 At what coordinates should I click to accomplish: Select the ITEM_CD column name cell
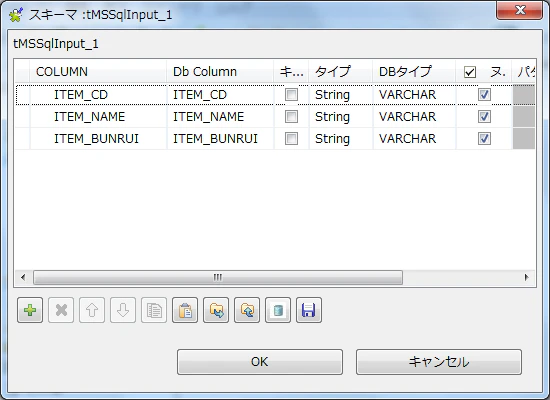coord(98,95)
